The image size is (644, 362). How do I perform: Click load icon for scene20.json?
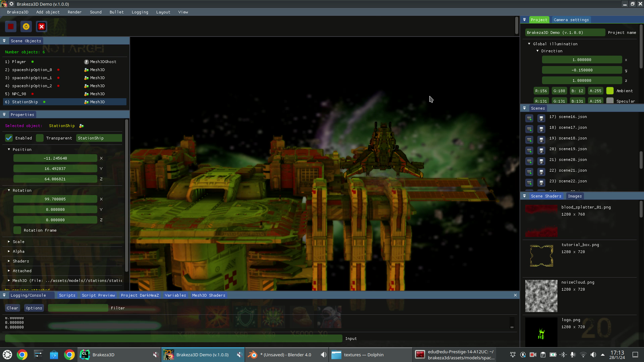tap(529, 161)
